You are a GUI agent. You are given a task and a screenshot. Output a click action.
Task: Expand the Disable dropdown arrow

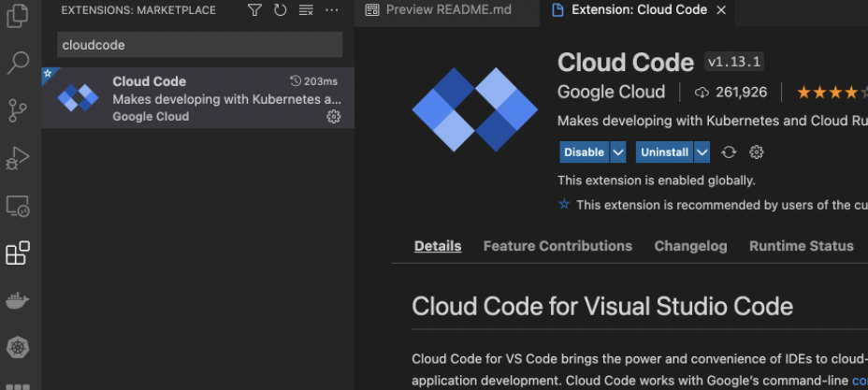pos(617,152)
